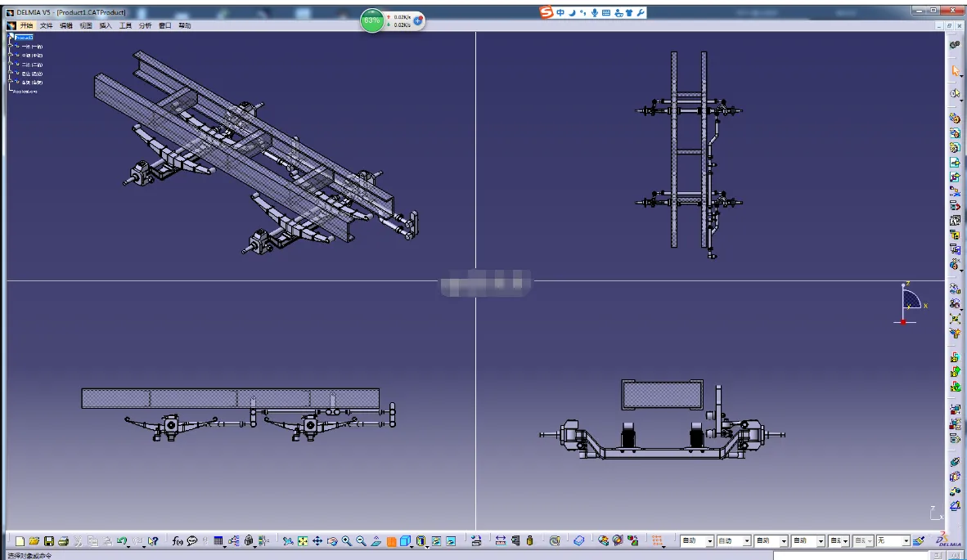Select the isometric view cube icon

[405, 541]
